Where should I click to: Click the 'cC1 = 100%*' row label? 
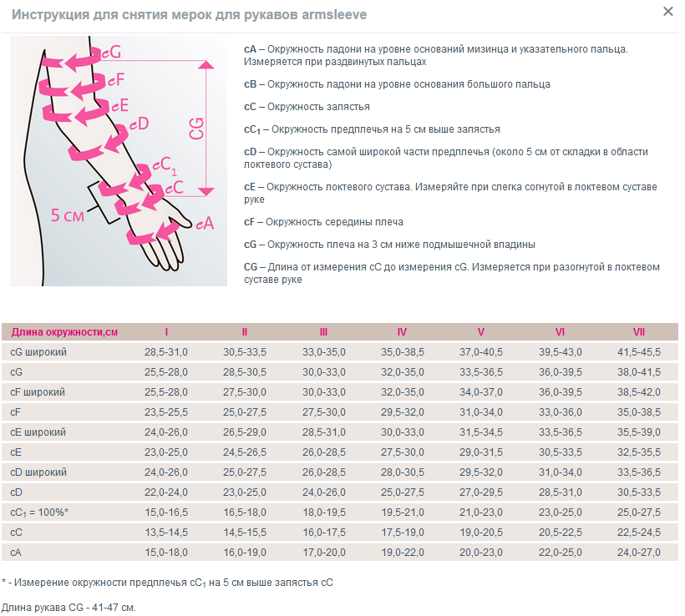(x=39, y=512)
